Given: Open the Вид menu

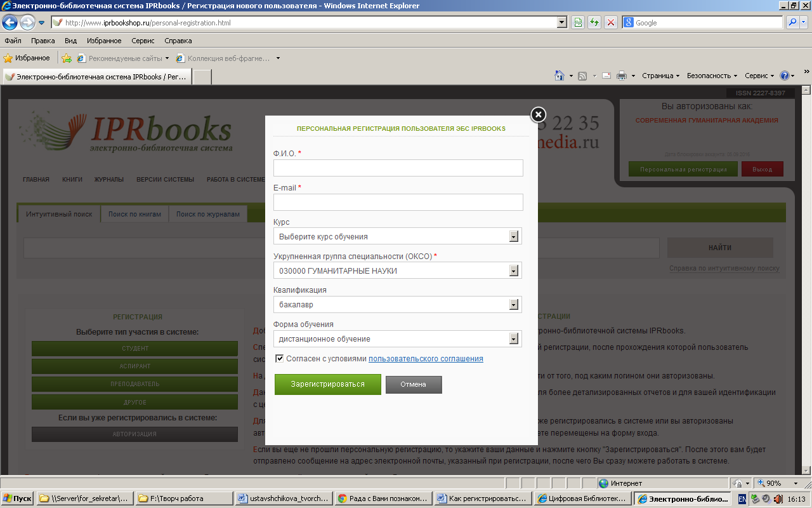Looking at the screenshot, I should tap(70, 41).
